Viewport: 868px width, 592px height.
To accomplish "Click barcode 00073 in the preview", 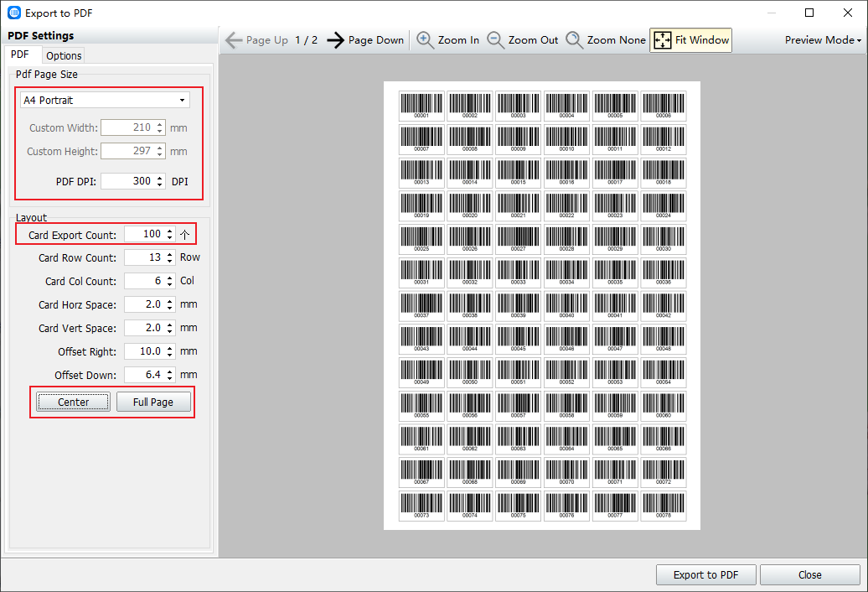I will 421,506.
